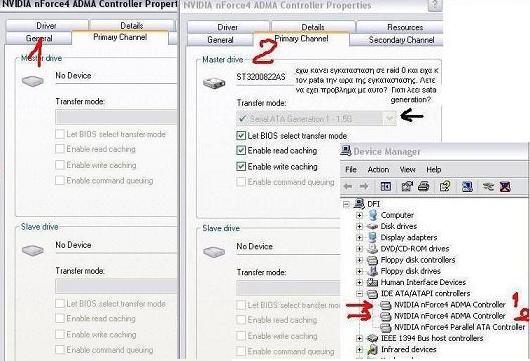Screen dimensions: 530x361
Task: Expand the Disk drives node
Action: [x=359, y=226]
